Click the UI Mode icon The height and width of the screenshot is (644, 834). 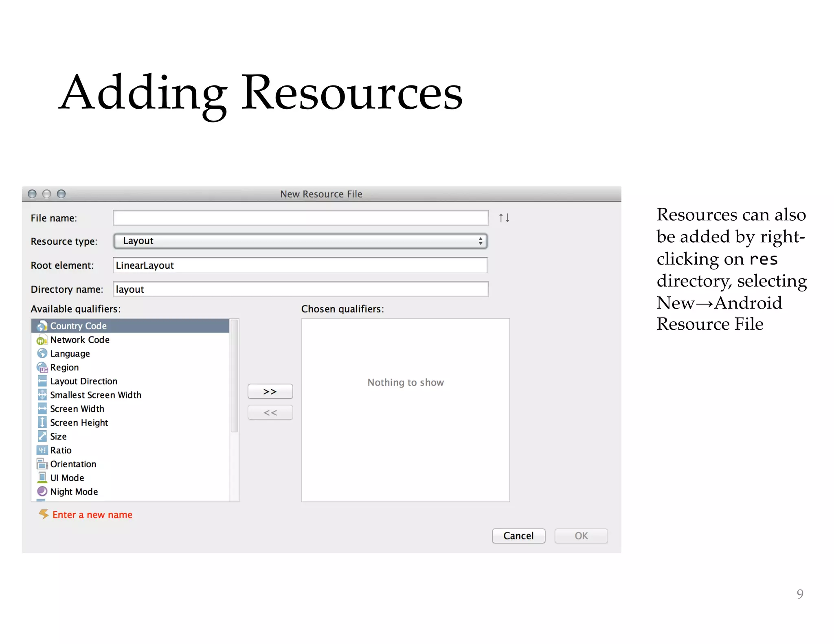click(x=42, y=478)
